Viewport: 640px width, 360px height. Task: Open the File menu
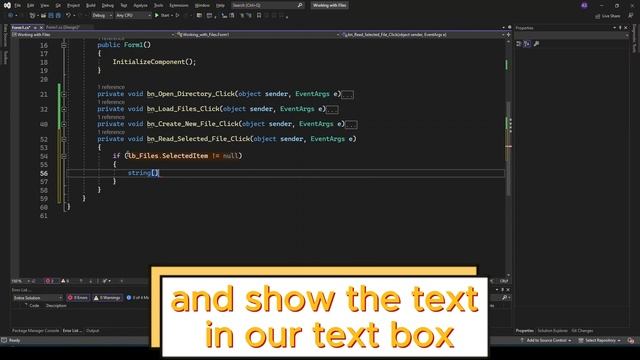[18, 5]
